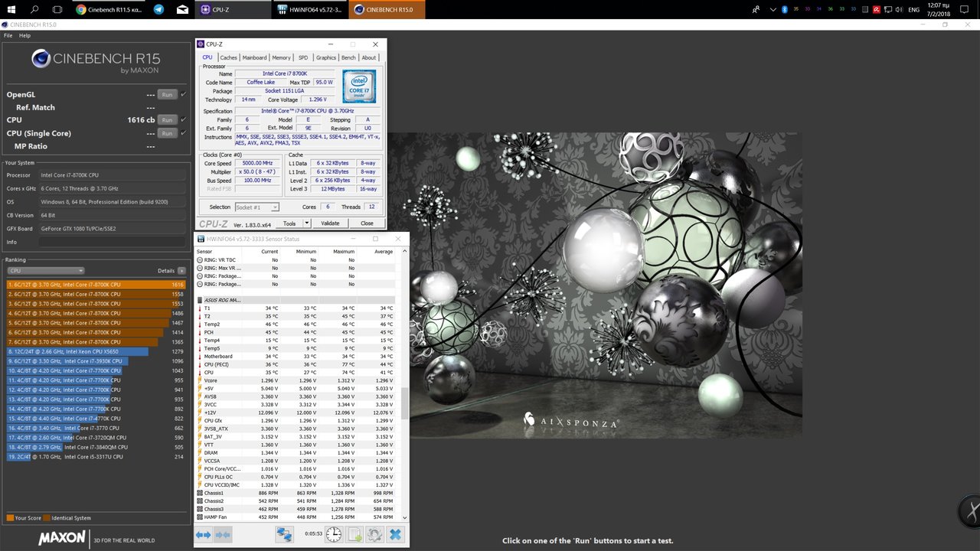Open CPU-Z Tools dropdown arrow
The width and height of the screenshot is (980, 551).
tap(307, 223)
